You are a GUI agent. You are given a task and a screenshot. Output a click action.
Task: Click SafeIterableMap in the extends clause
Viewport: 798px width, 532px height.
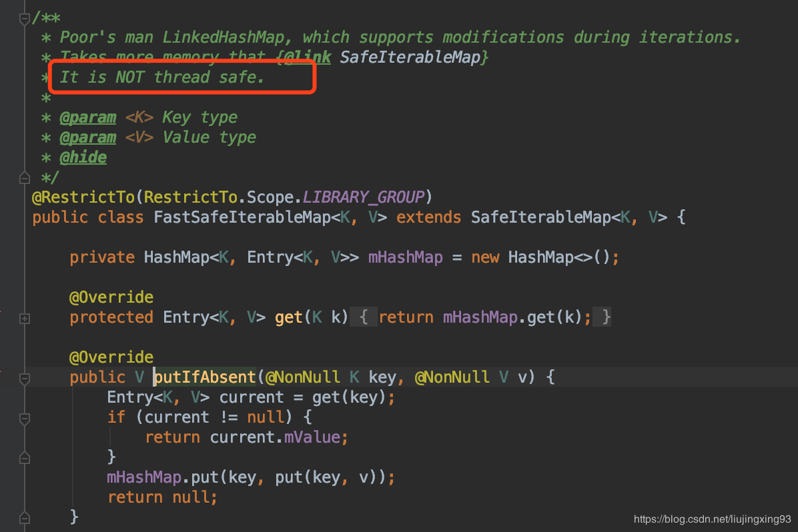coord(540,217)
